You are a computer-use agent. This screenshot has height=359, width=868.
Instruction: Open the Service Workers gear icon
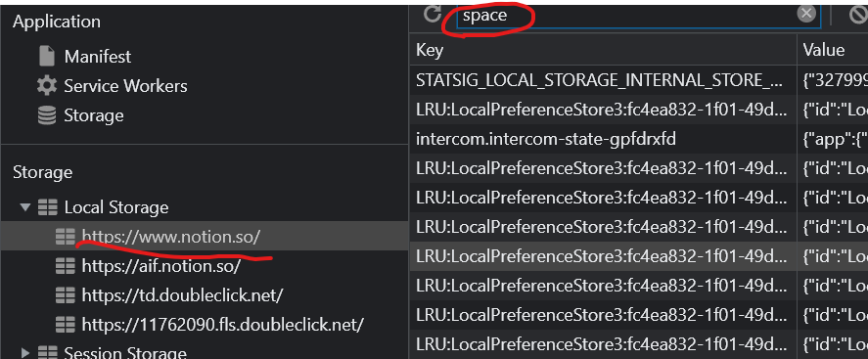pyautogui.click(x=47, y=86)
